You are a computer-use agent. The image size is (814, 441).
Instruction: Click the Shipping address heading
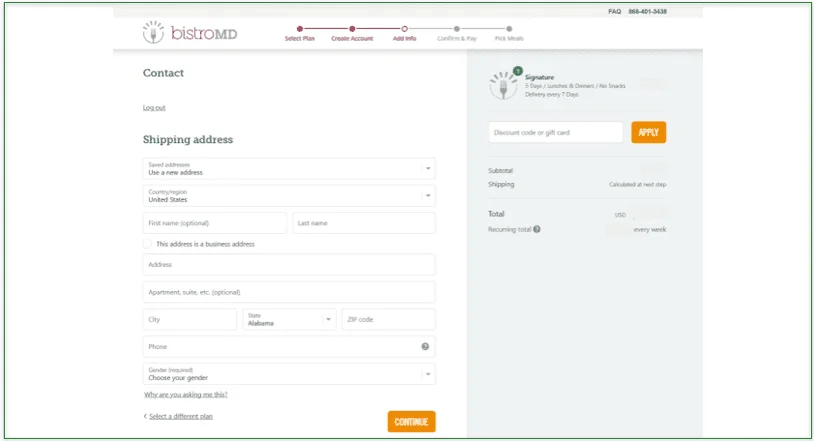[x=188, y=139]
